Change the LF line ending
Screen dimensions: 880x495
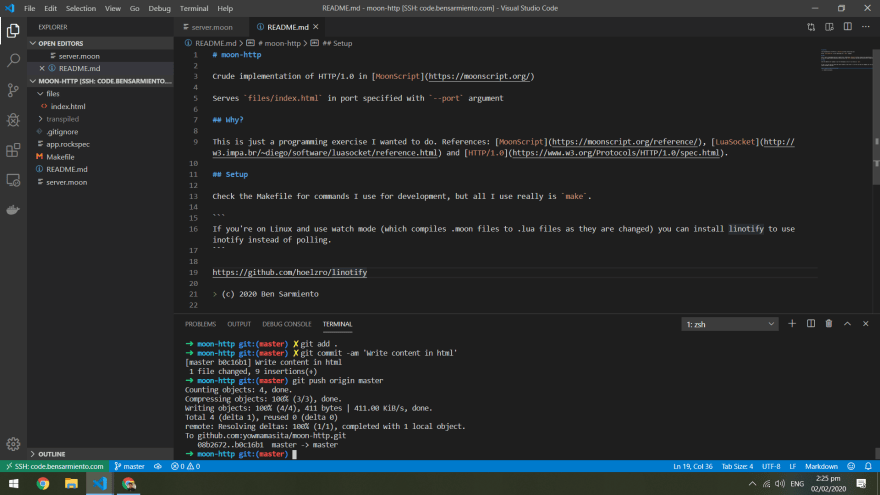792,466
